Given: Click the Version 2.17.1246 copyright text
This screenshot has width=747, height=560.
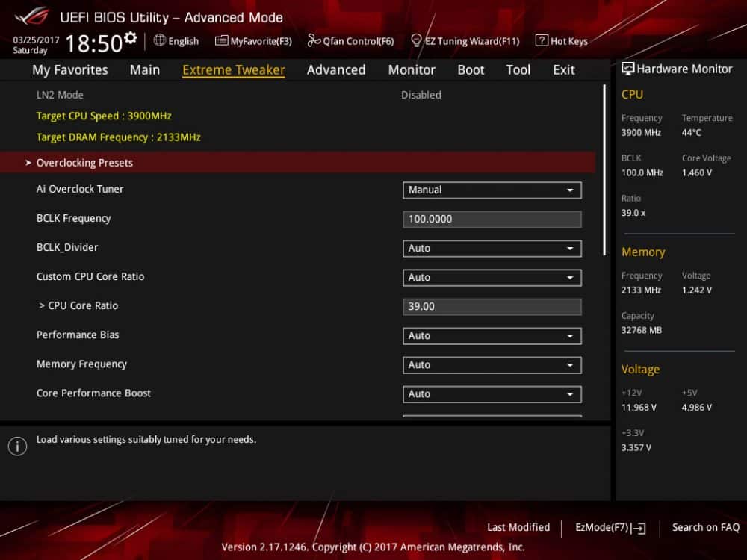Looking at the screenshot, I should click(373, 547).
